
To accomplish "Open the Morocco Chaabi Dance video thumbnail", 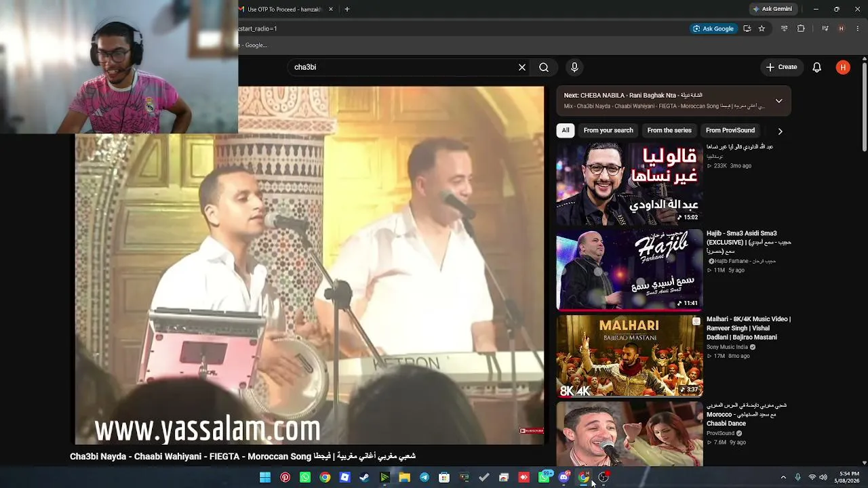I will [x=629, y=434].
